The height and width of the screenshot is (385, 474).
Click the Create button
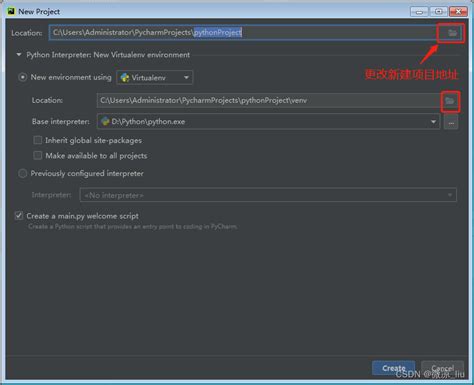point(394,368)
